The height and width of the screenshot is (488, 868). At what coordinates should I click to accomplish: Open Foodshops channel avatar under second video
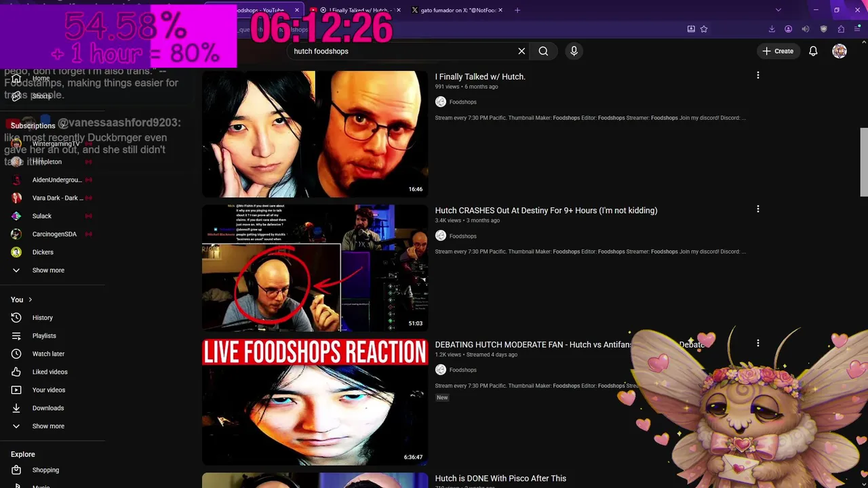coord(441,236)
